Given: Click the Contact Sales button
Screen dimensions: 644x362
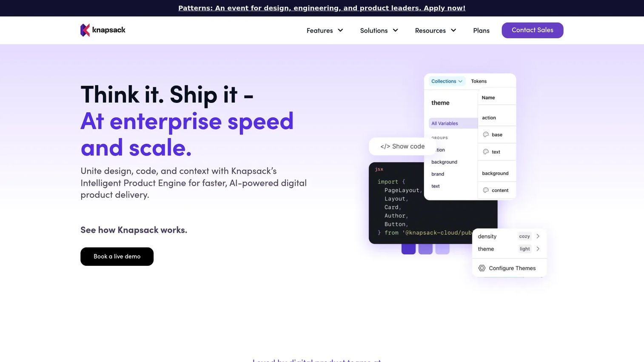Looking at the screenshot, I should tap(533, 30).
